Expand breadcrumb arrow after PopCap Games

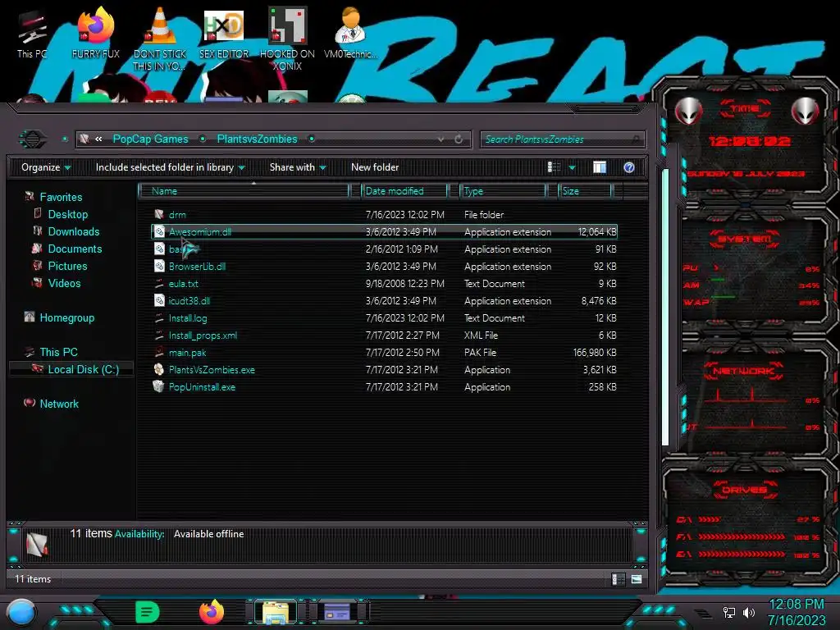click(203, 139)
